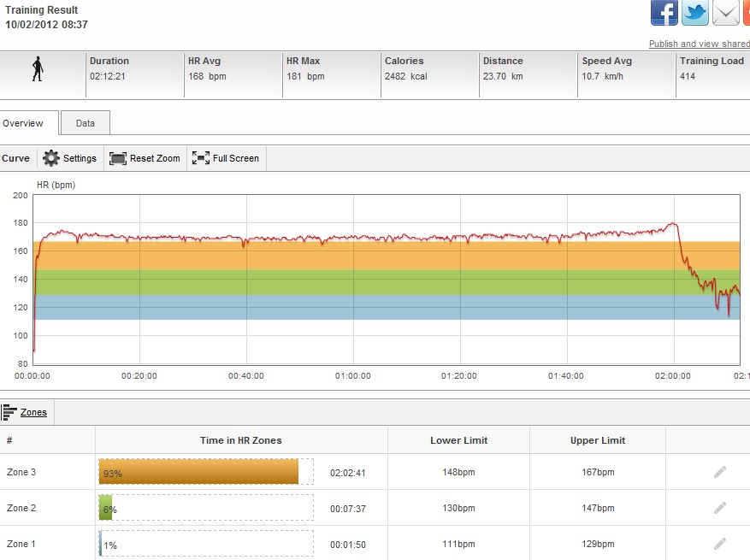Click Zone 3 orange progress bar
750x560 pixels.
(198, 472)
